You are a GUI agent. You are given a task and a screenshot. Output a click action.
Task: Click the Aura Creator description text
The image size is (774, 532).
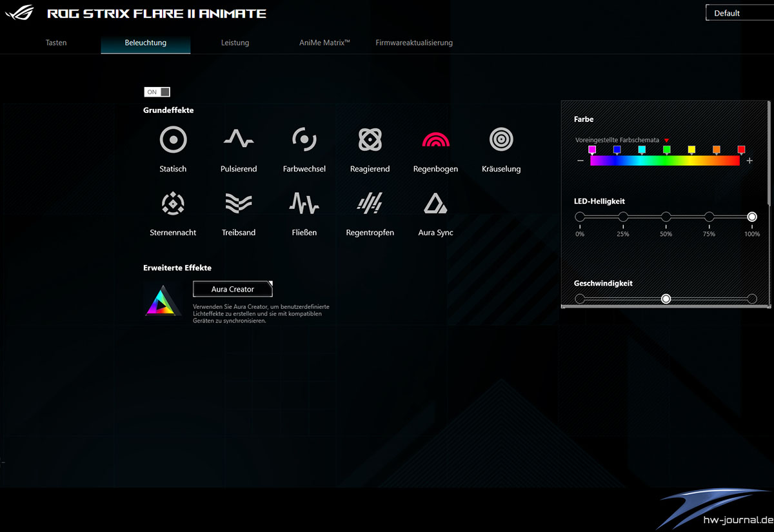pyautogui.click(x=261, y=313)
